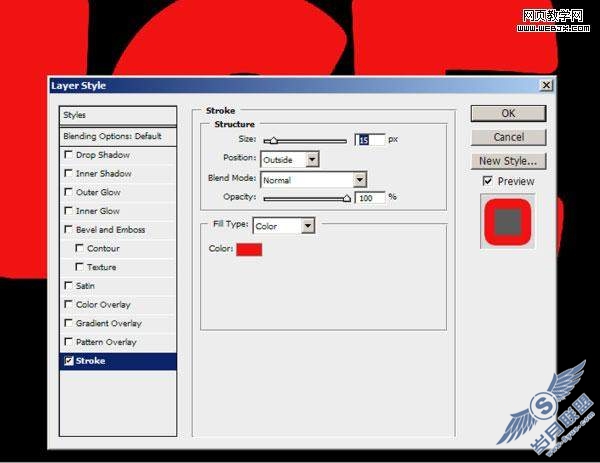
Task: Open the red stroke Color swatch
Action: [x=249, y=249]
